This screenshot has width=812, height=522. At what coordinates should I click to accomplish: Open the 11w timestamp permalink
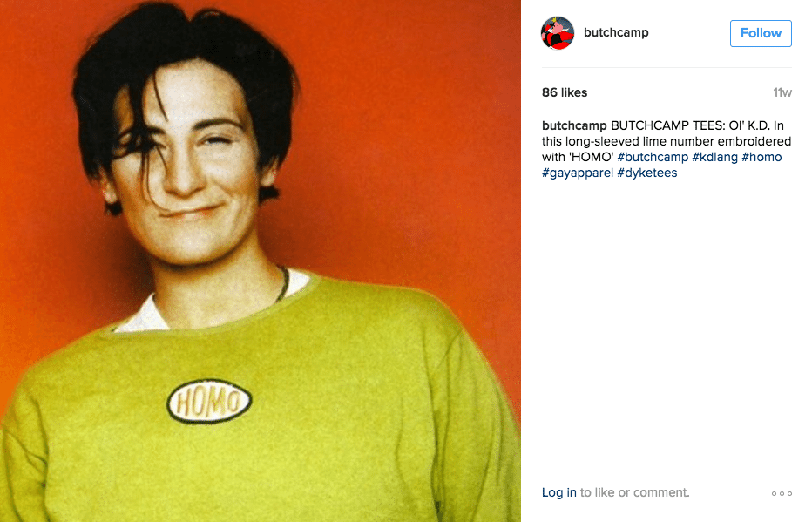782,92
